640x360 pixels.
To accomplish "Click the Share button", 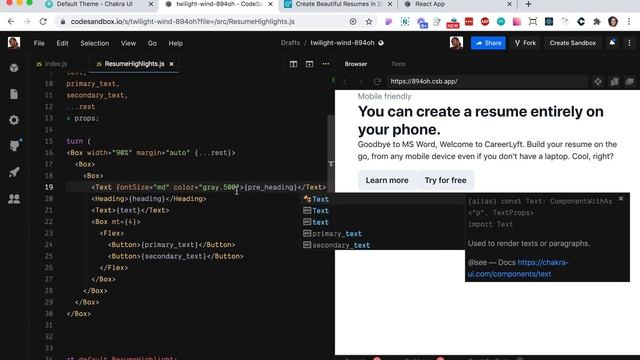I will coord(488,43).
